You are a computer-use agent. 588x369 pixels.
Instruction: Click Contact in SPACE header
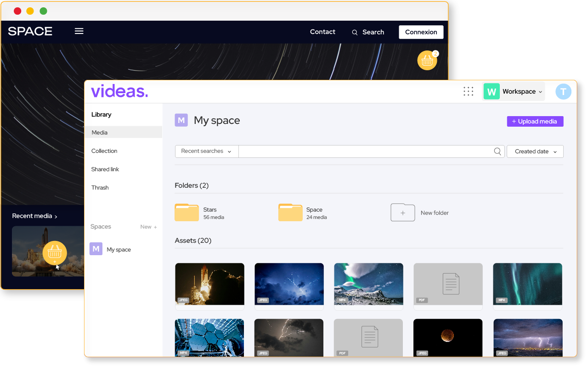point(322,32)
